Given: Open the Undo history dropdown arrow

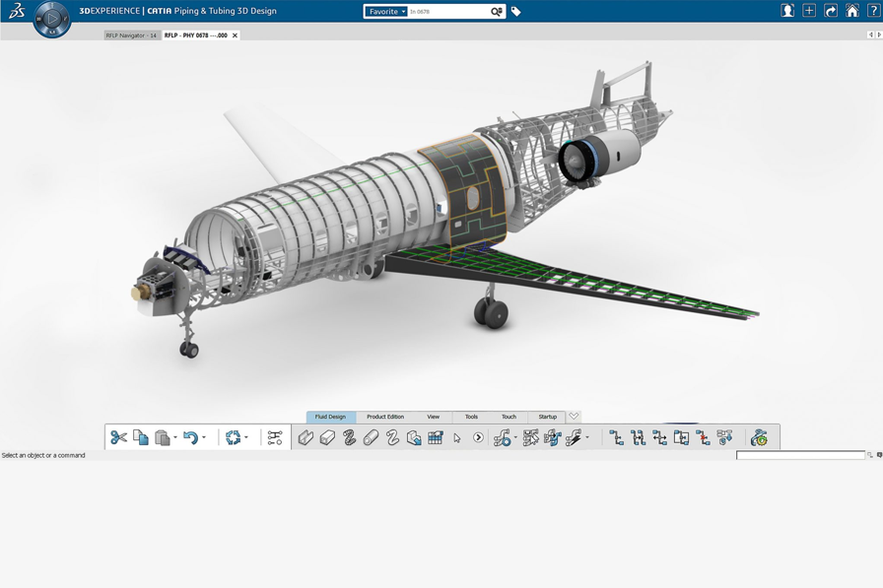Looking at the screenshot, I should [204, 437].
